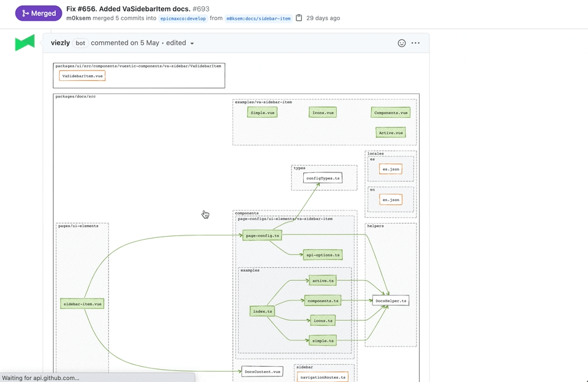Viewport: 588px width, 382px height.
Task: Click the simple.ts example node
Action: pos(323,341)
